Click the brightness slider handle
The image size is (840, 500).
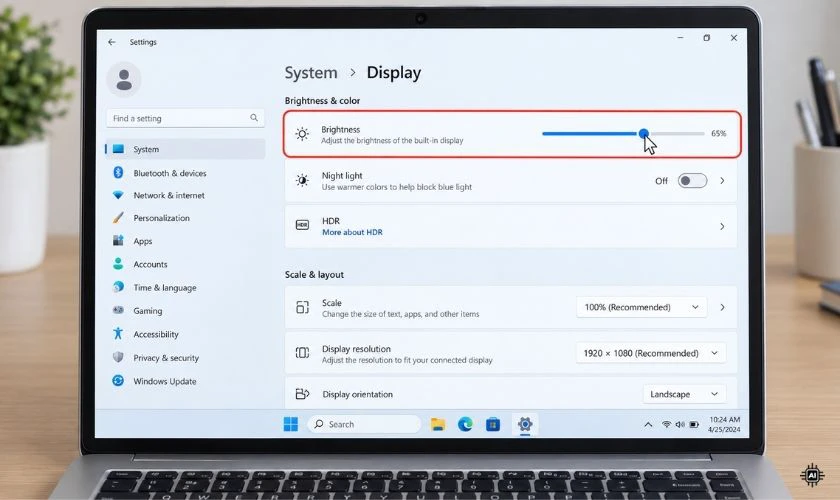pos(643,133)
